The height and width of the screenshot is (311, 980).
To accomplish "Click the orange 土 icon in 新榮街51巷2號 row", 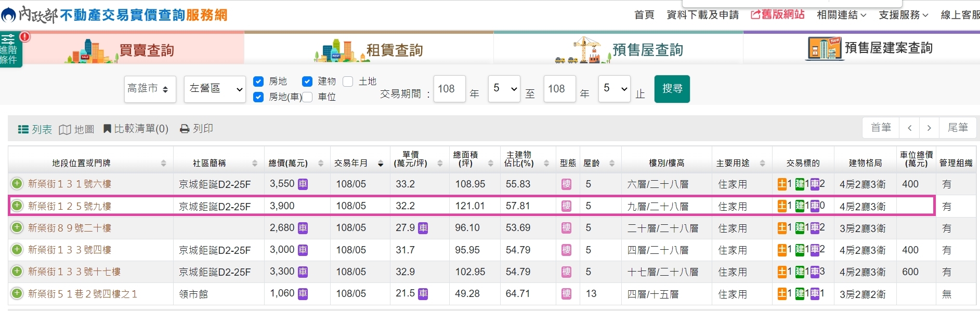I will click(x=782, y=293).
